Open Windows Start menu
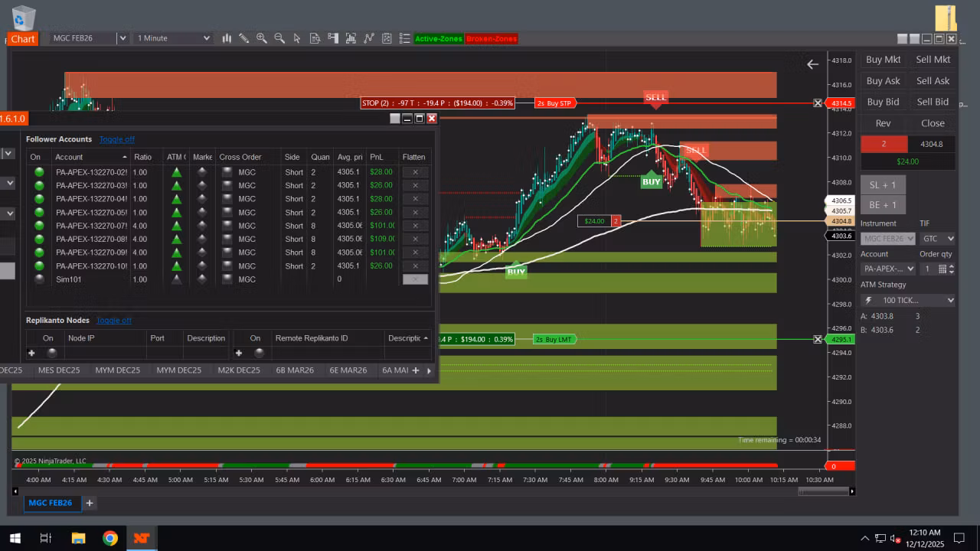The height and width of the screenshot is (551, 980). click(x=15, y=538)
